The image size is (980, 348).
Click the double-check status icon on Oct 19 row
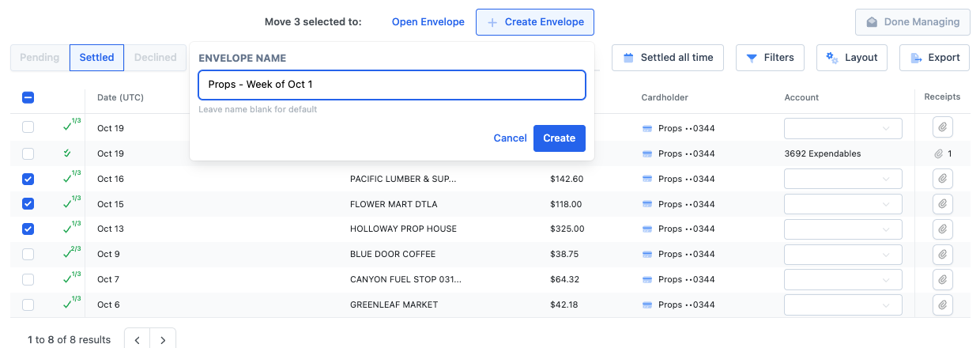pyautogui.click(x=67, y=153)
